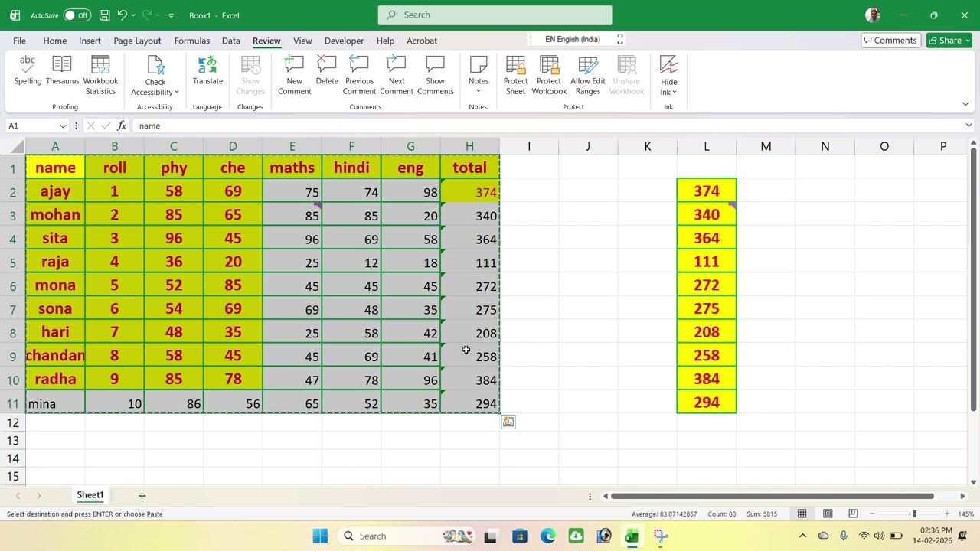Click the horizontal scrollbar

(773, 496)
